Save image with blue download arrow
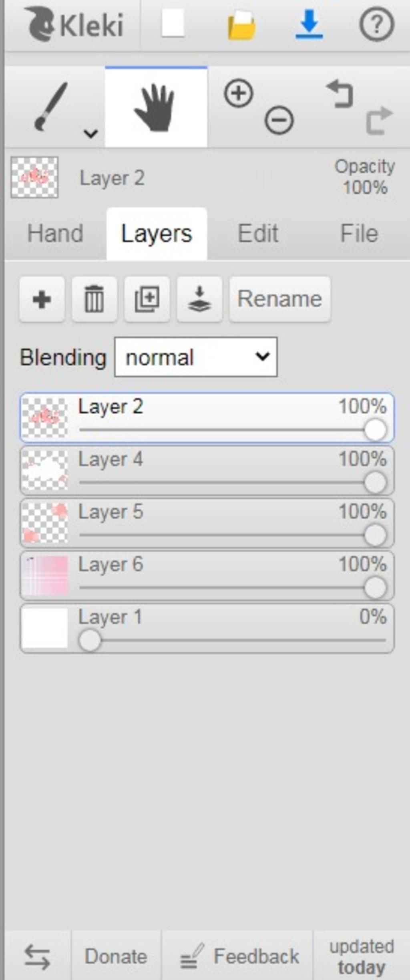410x980 pixels. (309, 25)
